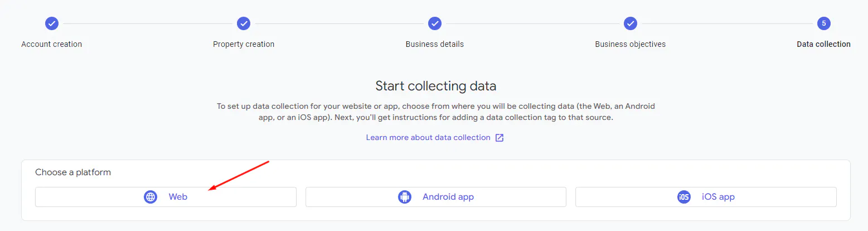The height and width of the screenshot is (231, 868).
Task: Choose the Web platform label
Action: click(x=178, y=197)
